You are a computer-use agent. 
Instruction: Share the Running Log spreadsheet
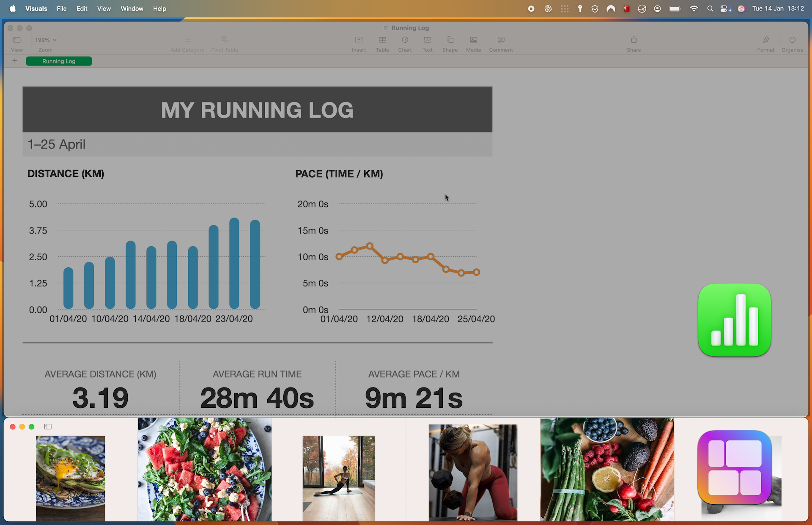pyautogui.click(x=633, y=43)
